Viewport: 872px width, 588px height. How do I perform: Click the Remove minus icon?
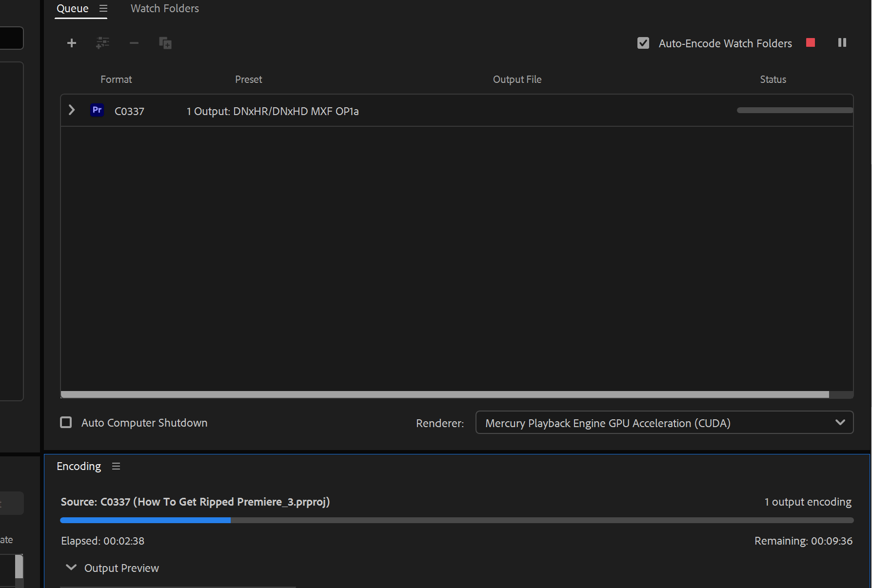[134, 43]
